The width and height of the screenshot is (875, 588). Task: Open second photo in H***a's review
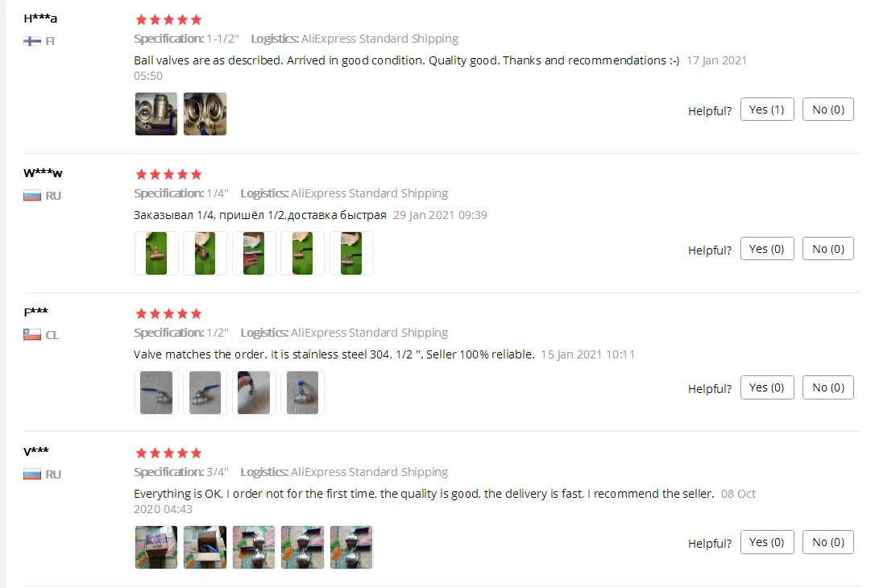[205, 114]
